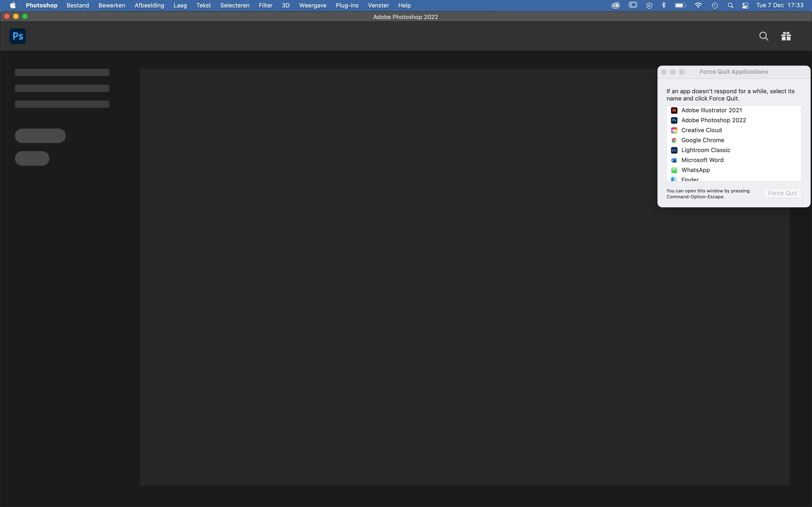Viewport: 812px width, 507px height.
Task: Open the Photoshop search magnifier icon
Action: tap(764, 36)
